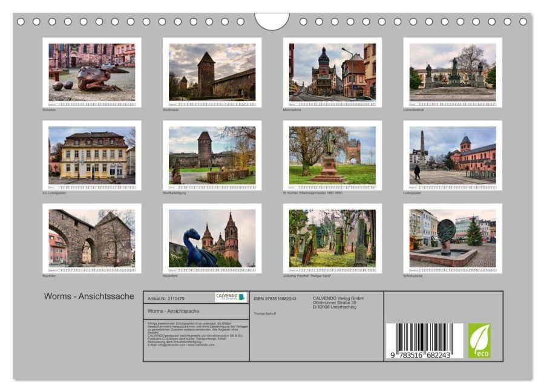Screen dimensions: 544x392
Task: Click 'Worms - Ansichtssache' title inside the info box
Action: coord(173,311)
